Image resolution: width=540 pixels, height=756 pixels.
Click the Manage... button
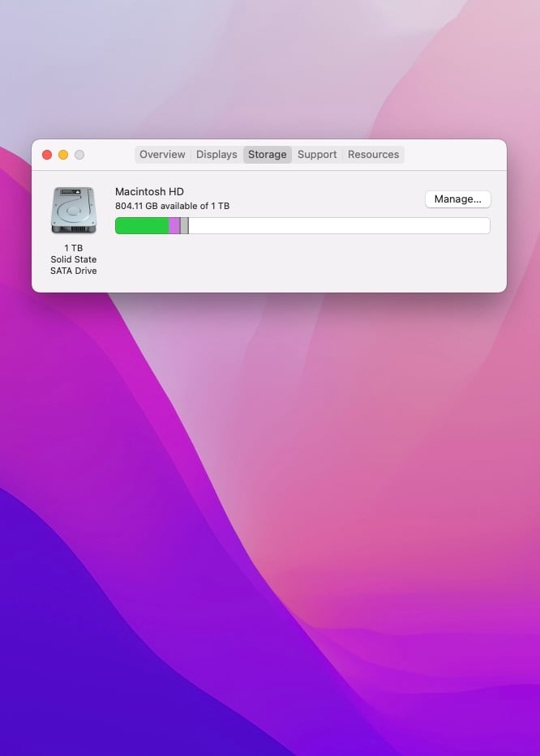coord(458,199)
